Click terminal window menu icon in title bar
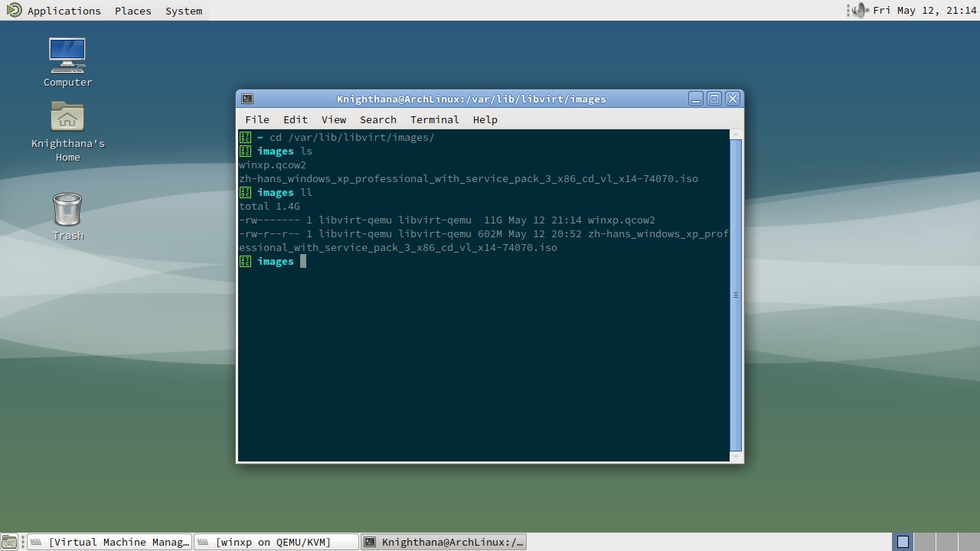The width and height of the screenshot is (980, 551). click(x=247, y=99)
